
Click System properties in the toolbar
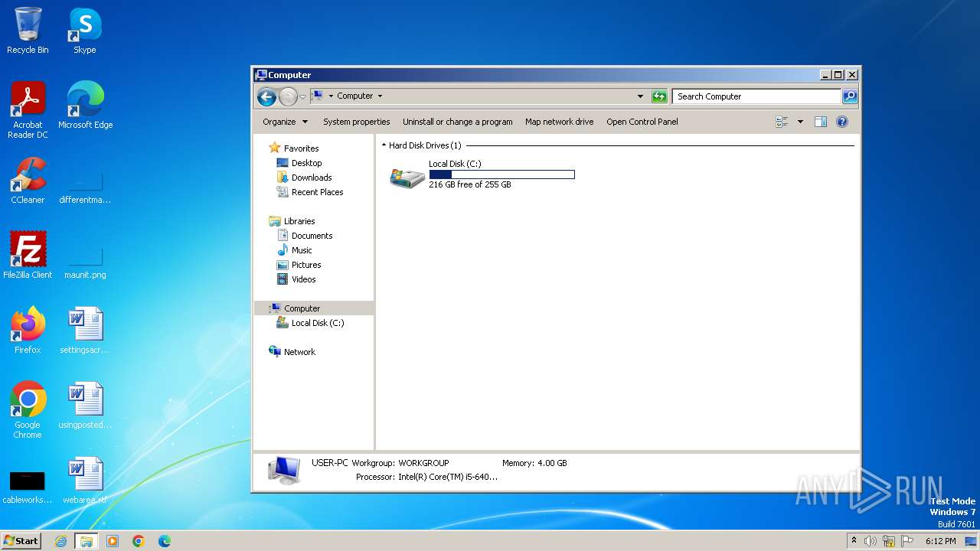[356, 122]
